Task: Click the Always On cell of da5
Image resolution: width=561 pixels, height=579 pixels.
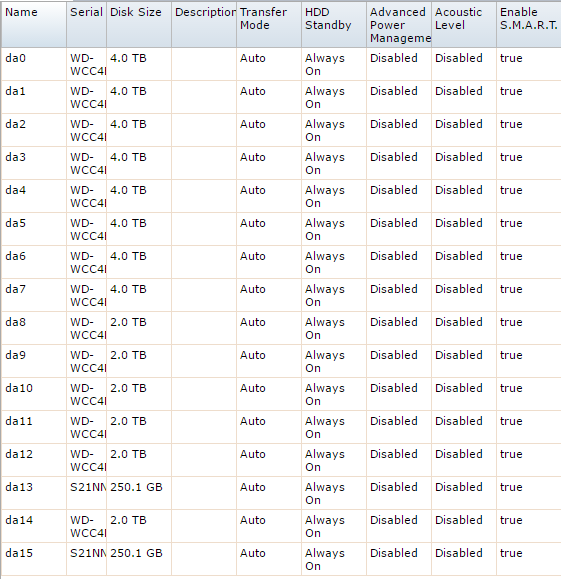Action: click(x=334, y=229)
